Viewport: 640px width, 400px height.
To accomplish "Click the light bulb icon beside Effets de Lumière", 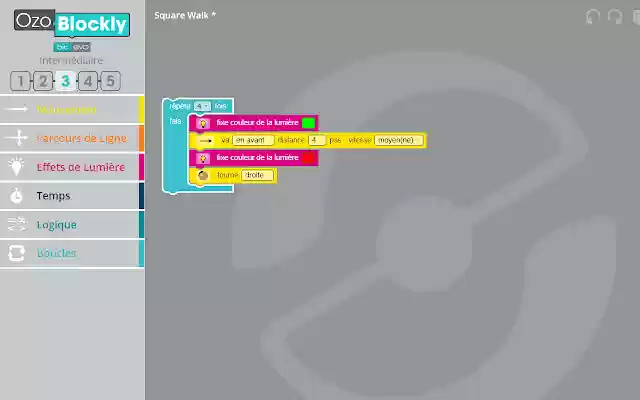I will coord(16,167).
